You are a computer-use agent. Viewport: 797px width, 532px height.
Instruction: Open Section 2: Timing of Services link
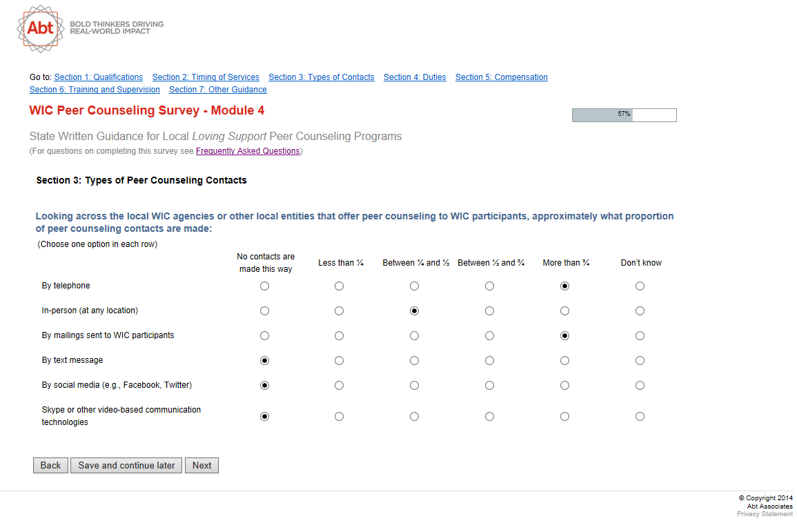coord(206,77)
